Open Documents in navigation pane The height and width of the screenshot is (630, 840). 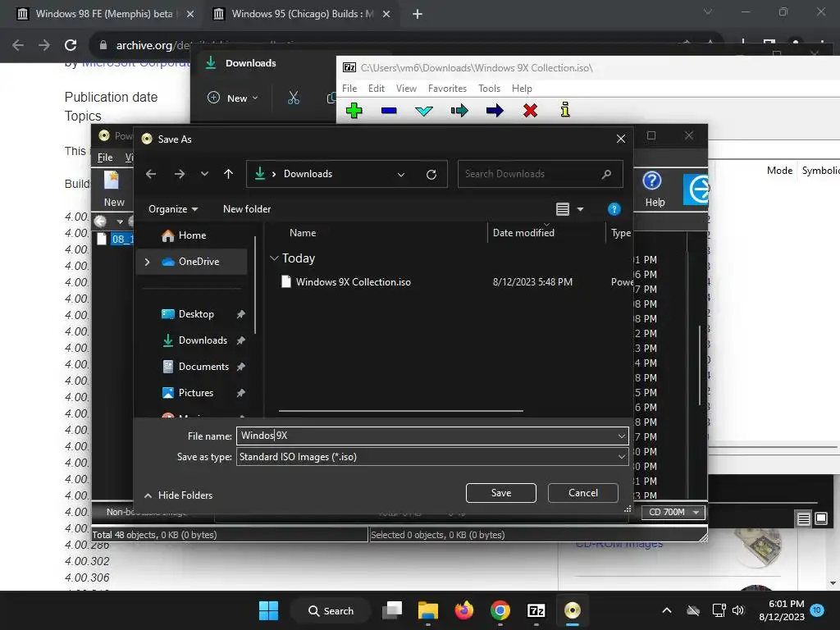[x=203, y=367]
